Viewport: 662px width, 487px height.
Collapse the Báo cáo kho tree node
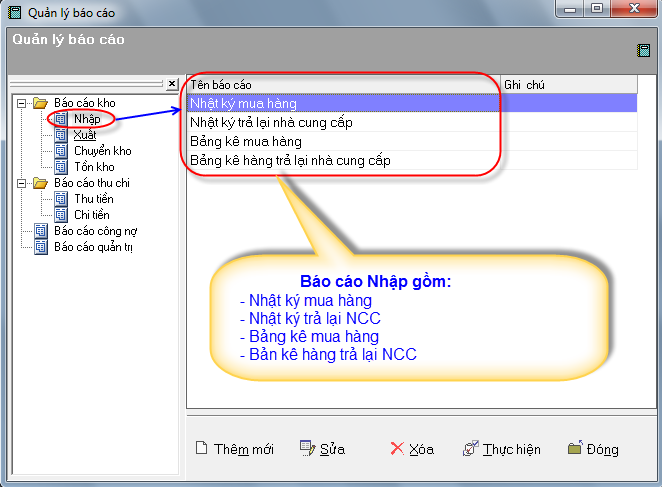click(x=21, y=103)
